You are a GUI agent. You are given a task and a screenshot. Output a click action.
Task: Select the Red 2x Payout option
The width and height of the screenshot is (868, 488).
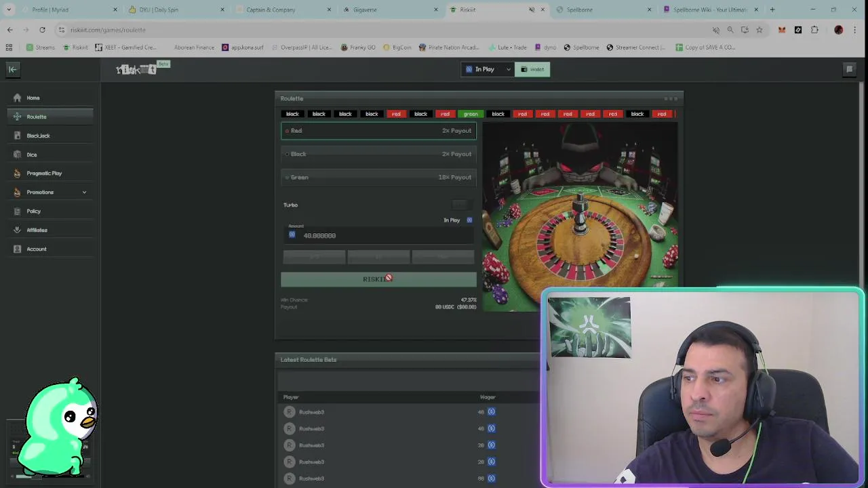[378, 131]
